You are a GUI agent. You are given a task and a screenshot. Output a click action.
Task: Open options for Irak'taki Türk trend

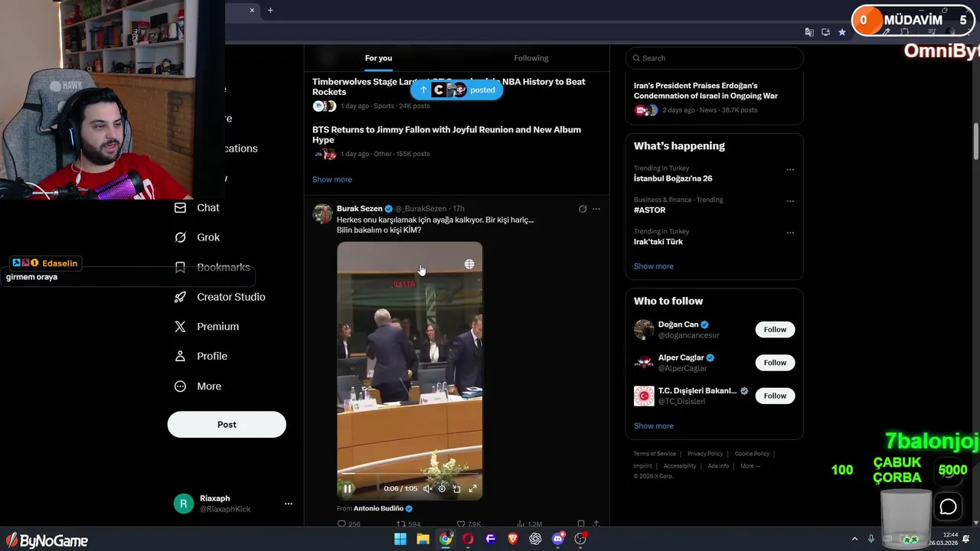pos(790,233)
